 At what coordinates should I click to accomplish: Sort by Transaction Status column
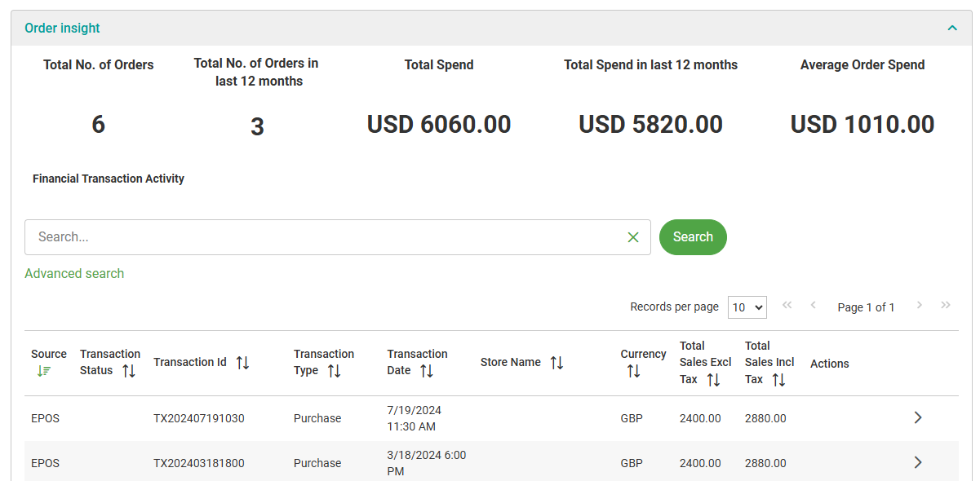129,371
